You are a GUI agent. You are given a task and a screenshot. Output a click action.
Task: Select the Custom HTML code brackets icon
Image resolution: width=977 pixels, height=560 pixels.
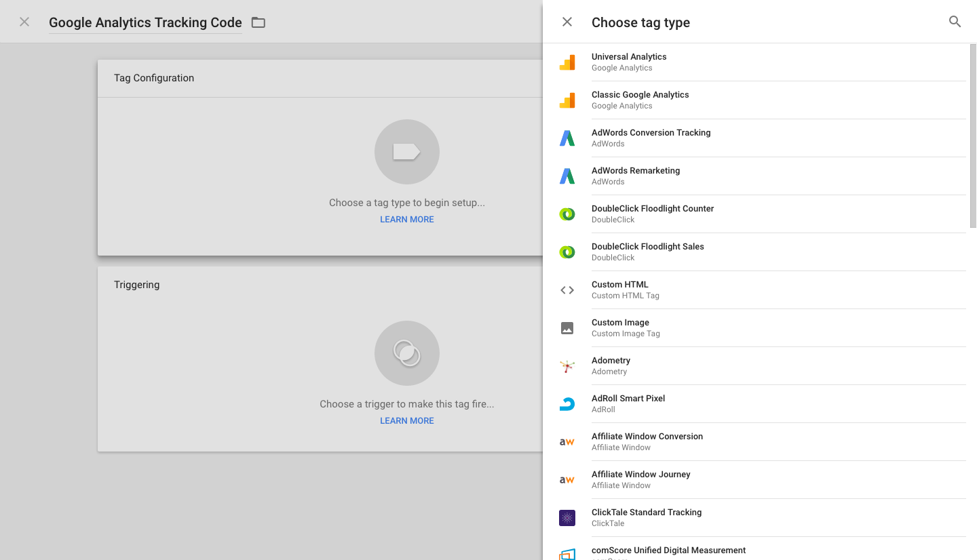tap(567, 290)
